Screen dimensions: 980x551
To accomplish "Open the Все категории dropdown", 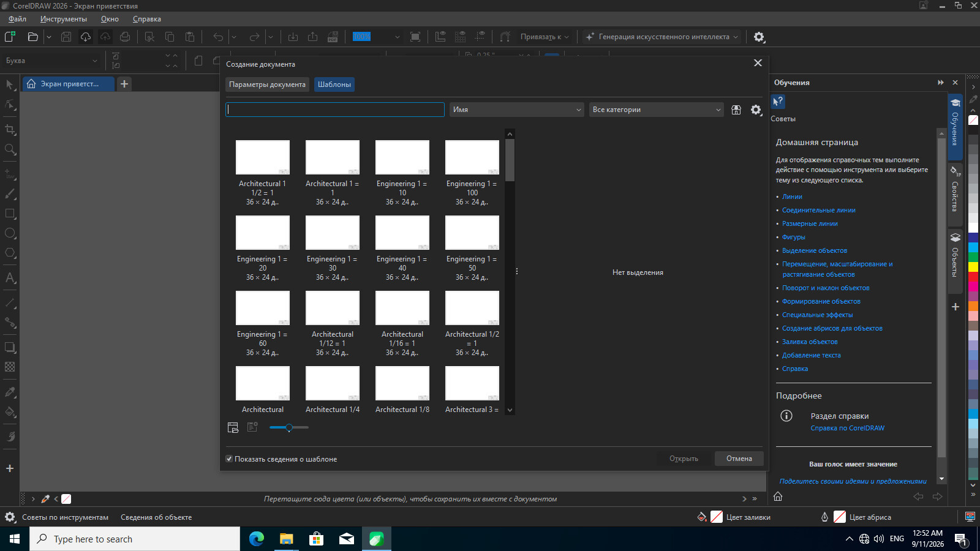I will coord(657,110).
